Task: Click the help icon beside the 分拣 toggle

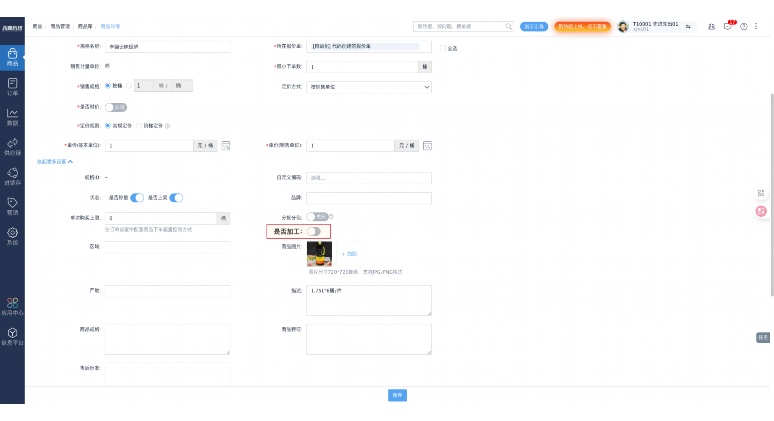Action: click(x=332, y=216)
